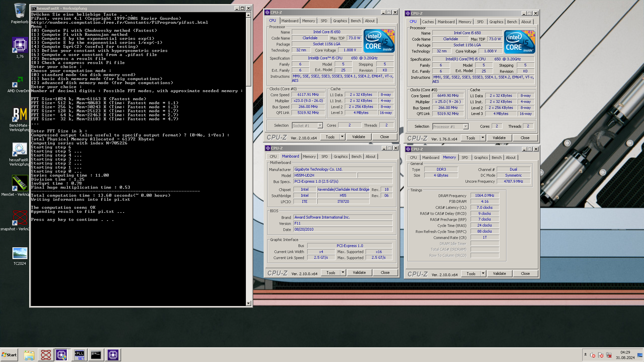This screenshot has height=362, width=644.
Task: Click BIOS brand Award Software International Inc.
Action: pos(343,218)
